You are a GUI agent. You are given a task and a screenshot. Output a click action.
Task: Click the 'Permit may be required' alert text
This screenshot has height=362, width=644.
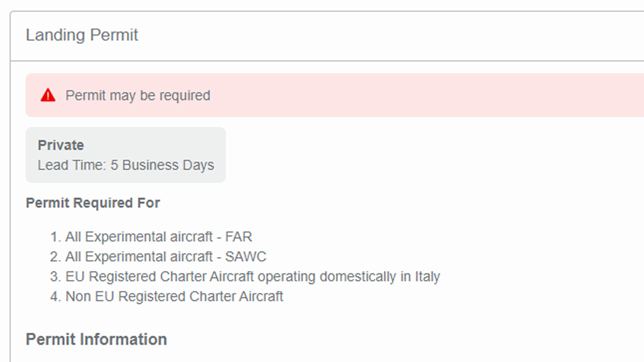pos(138,95)
